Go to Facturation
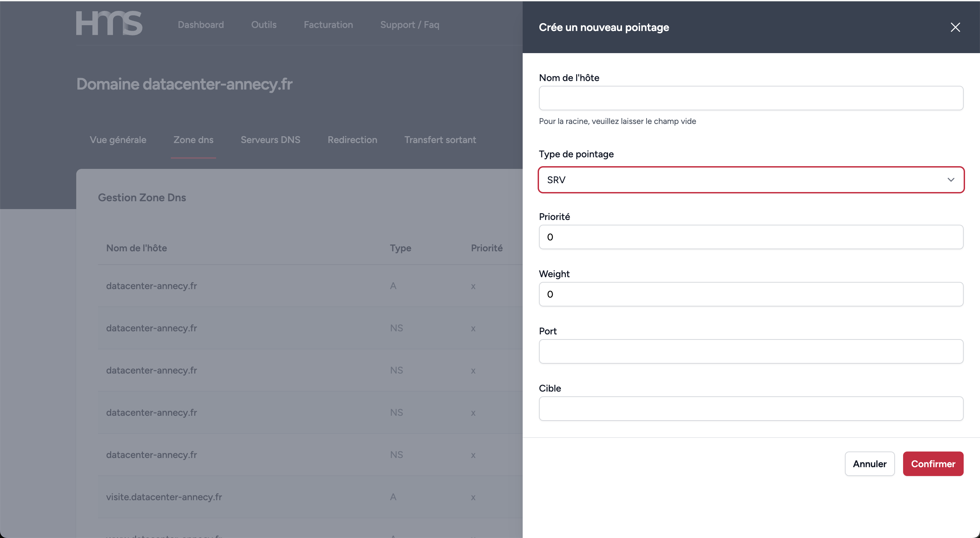Screen dimensions: 980x538 tap(328, 25)
